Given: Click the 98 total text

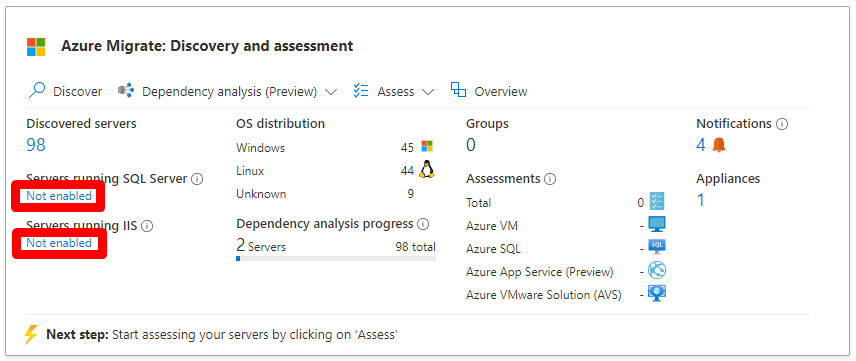Looking at the screenshot, I should pos(415,247).
